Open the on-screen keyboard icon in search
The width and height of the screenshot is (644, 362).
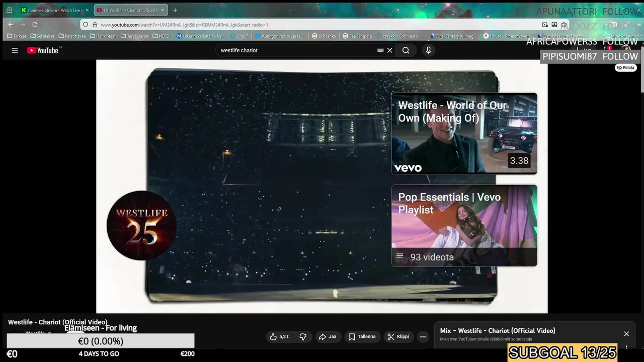(x=380, y=50)
